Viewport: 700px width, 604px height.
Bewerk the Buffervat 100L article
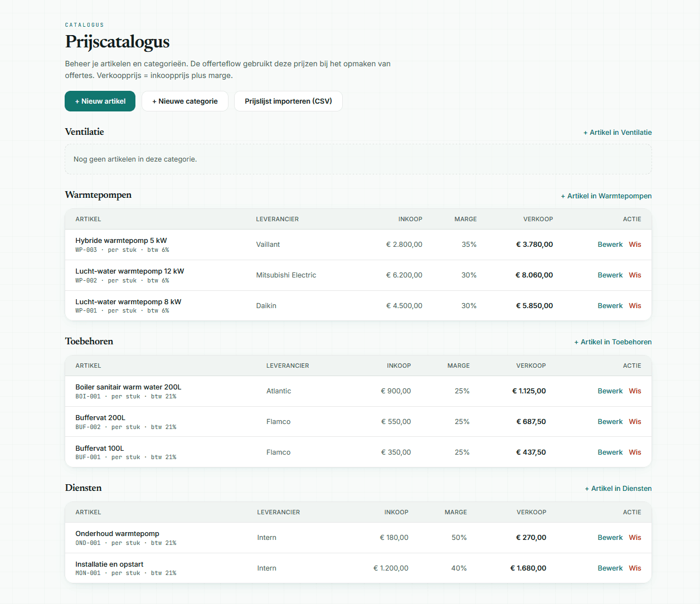[610, 452]
